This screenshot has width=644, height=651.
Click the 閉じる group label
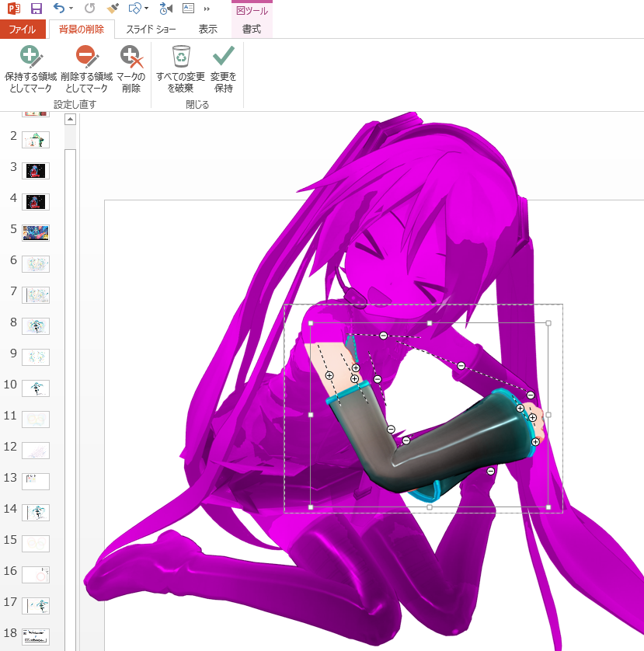pos(197,104)
